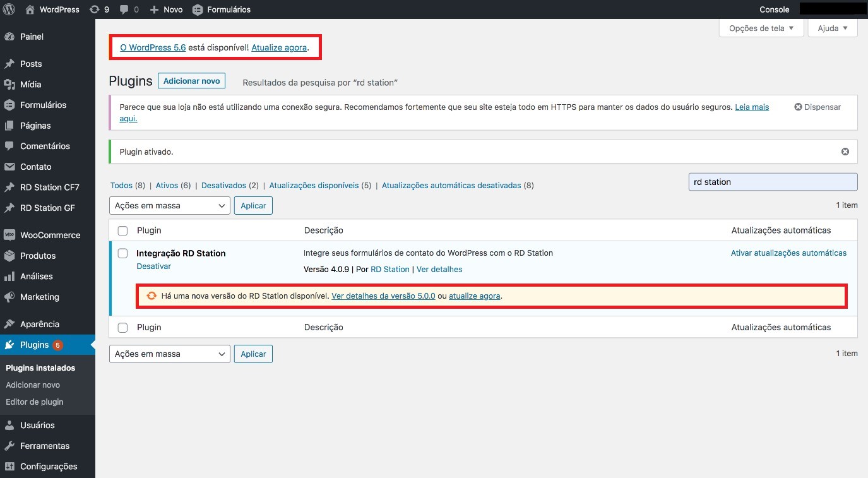The height and width of the screenshot is (478, 868).
Task: Open the Mídia library icon
Action: tap(9, 84)
